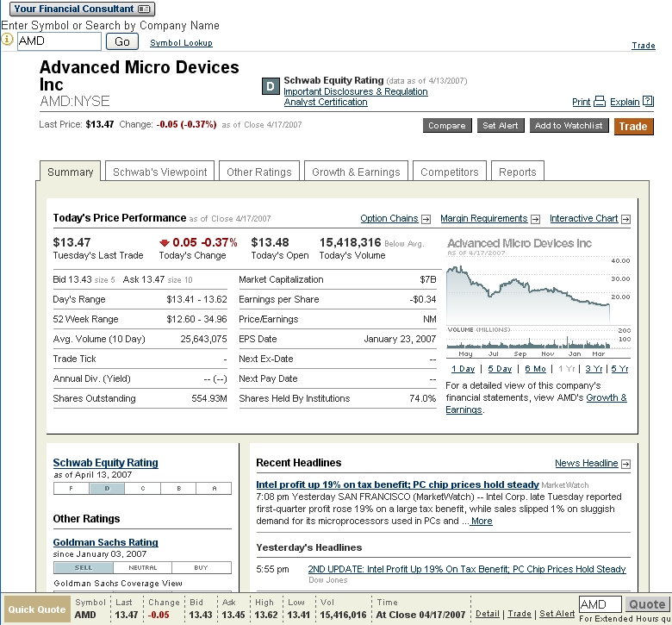Image resolution: width=672 pixels, height=625 pixels.
Task: Click the Explain question mark icon
Action: pyautogui.click(x=649, y=102)
